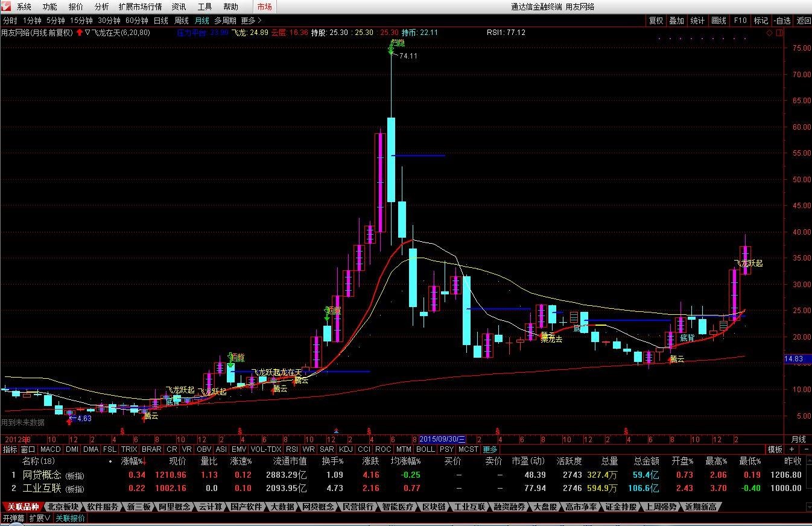This screenshot has height=526, width=812.
Task: Expand the 更多 indicator list
Action: click(x=490, y=449)
